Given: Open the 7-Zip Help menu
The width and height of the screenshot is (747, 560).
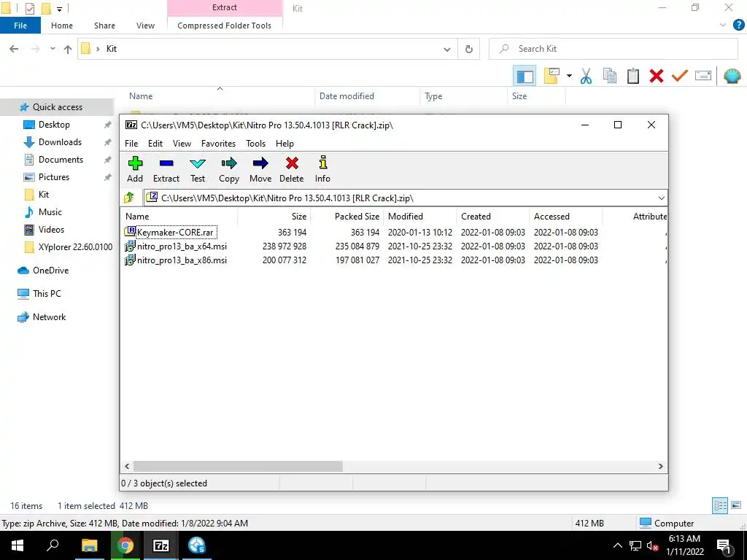Looking at the screenshot, I should (x=285, y=144).
